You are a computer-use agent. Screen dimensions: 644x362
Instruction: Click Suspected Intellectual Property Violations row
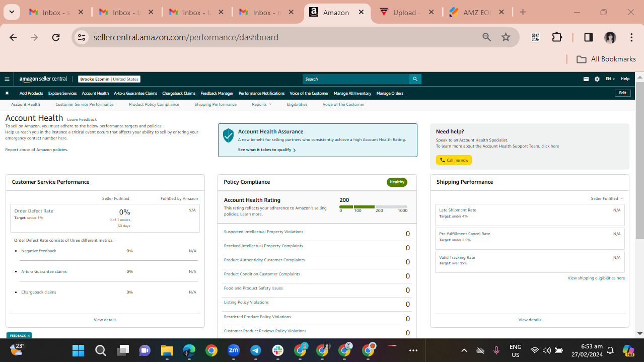point(317,233)
